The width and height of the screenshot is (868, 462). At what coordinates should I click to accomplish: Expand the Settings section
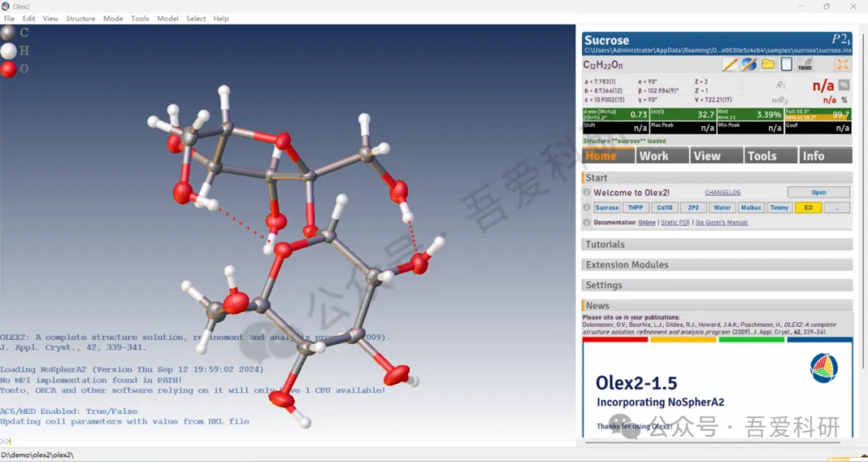coord(717,285)
